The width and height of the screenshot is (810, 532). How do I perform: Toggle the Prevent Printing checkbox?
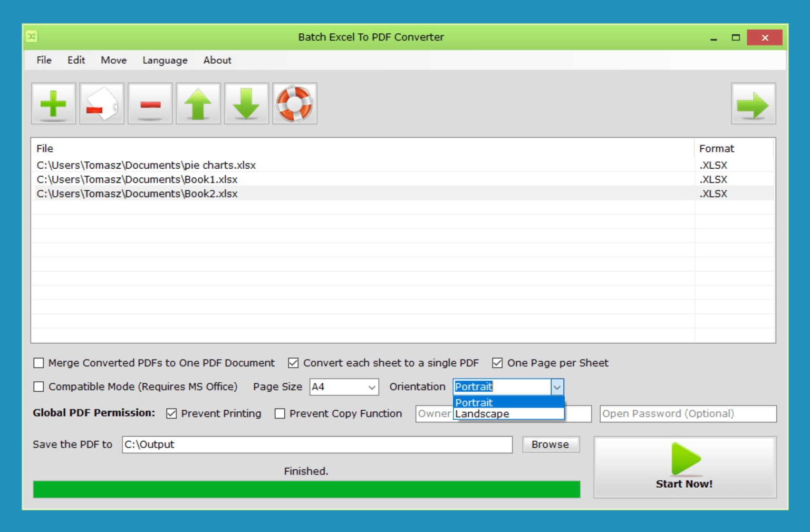coord(171,413)
